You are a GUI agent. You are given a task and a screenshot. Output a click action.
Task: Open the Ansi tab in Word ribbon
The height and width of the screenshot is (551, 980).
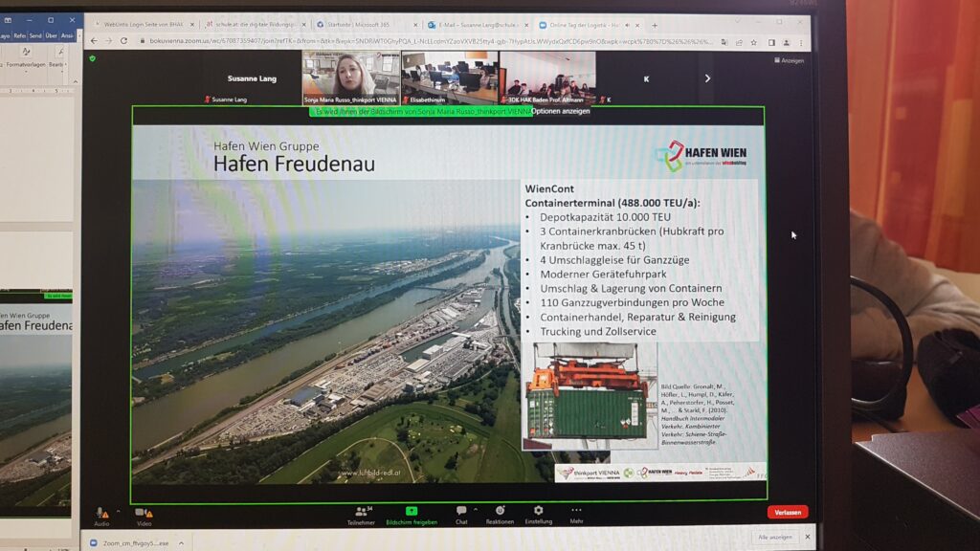pos(67,36)
